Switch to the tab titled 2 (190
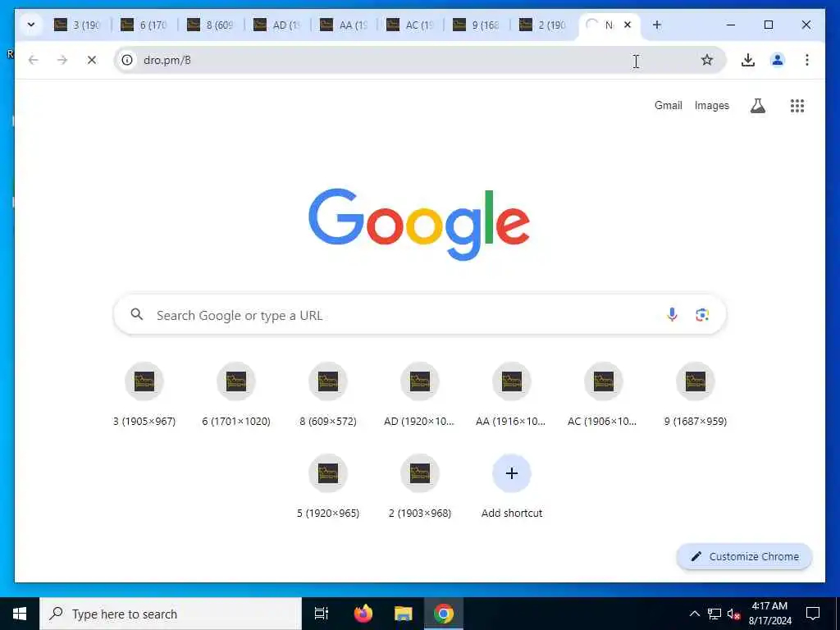840x630 pixels. 543,25
